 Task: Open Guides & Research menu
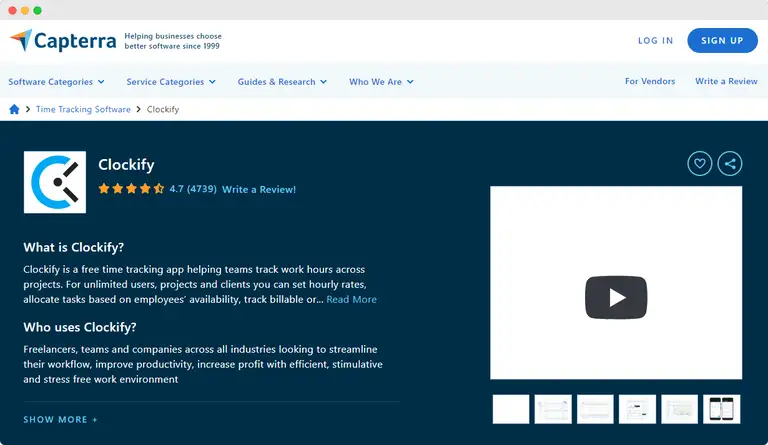283,82
